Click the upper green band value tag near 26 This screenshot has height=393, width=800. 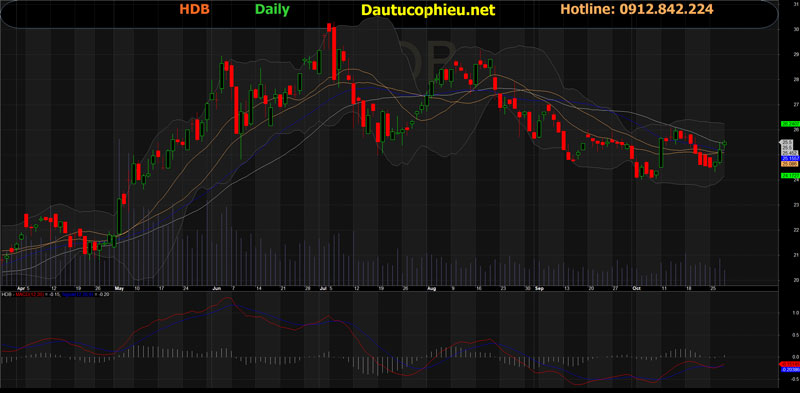click(790, 124)
